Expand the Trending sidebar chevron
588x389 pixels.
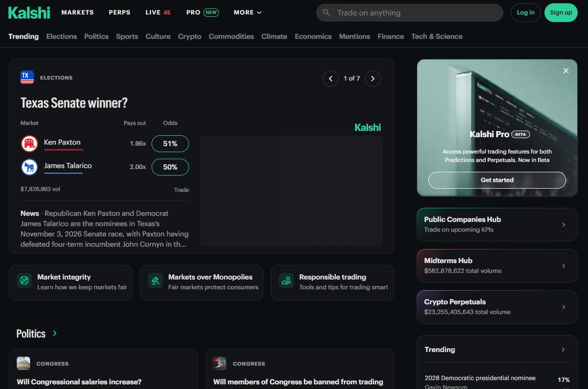point(563,350)
